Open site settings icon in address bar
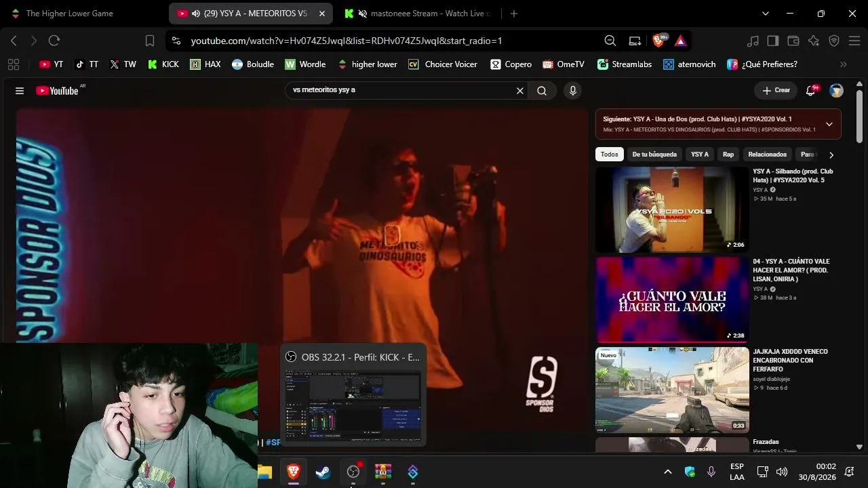Viewport: 868px width, 488px height. 176,41
